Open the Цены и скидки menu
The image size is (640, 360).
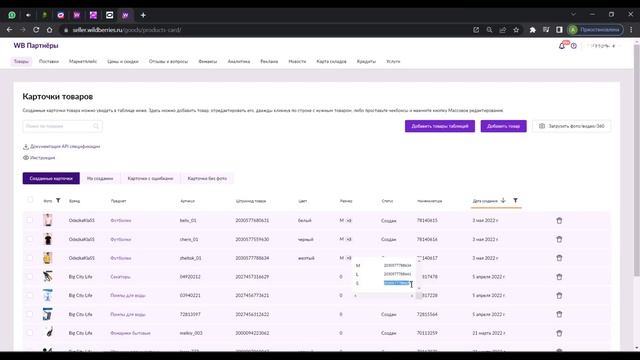click(123, 62)
